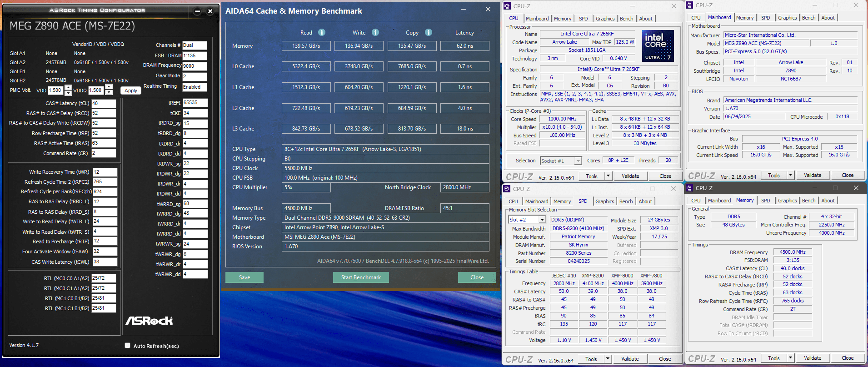Click the info icon next to Copy

tap(429, 32)
